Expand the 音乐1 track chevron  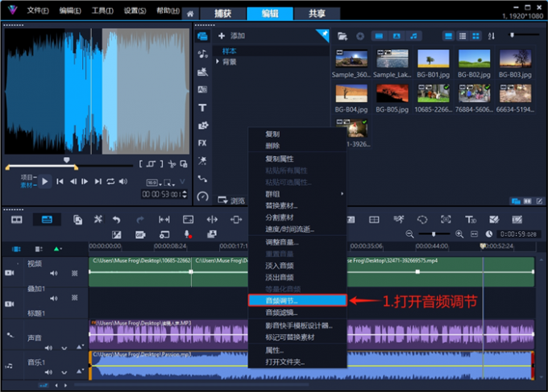64,373
